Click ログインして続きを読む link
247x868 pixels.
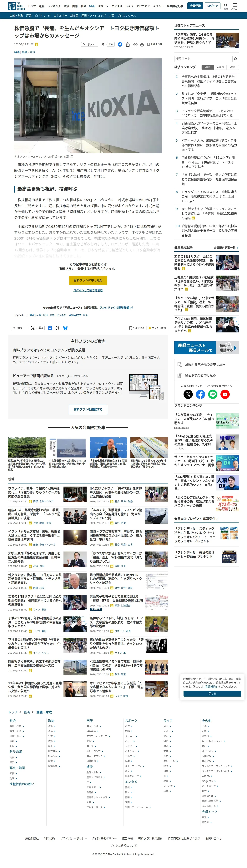point(88,290)
